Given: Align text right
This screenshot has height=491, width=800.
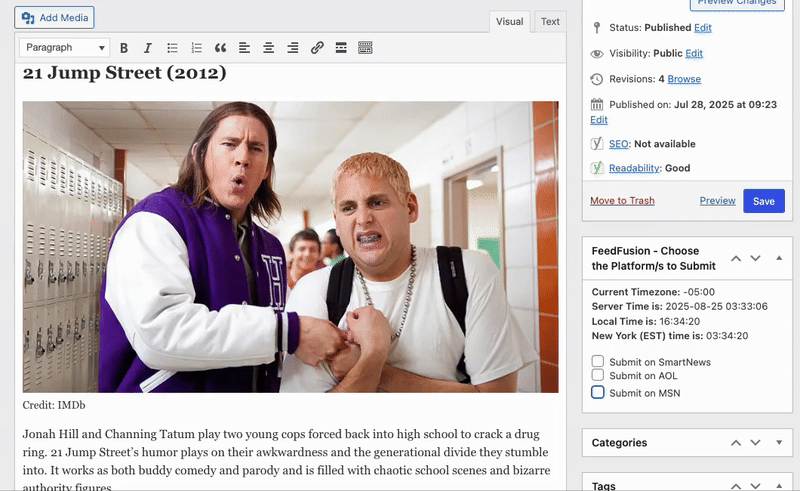Looking at the screenshot, I should coord(293,48).
